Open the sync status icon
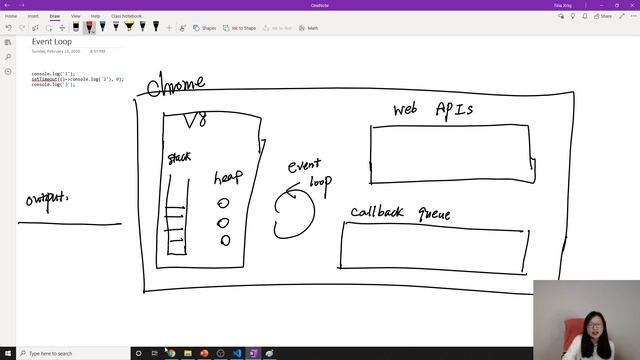Image resolution: width=640 pixels, height=360 pixels. click(x=561, y=16)
